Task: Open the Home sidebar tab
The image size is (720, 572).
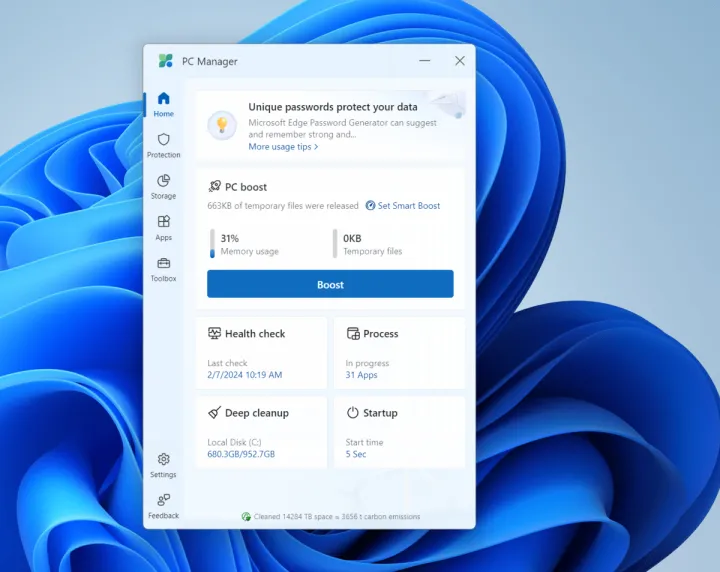Action: (x=163, y=103)
